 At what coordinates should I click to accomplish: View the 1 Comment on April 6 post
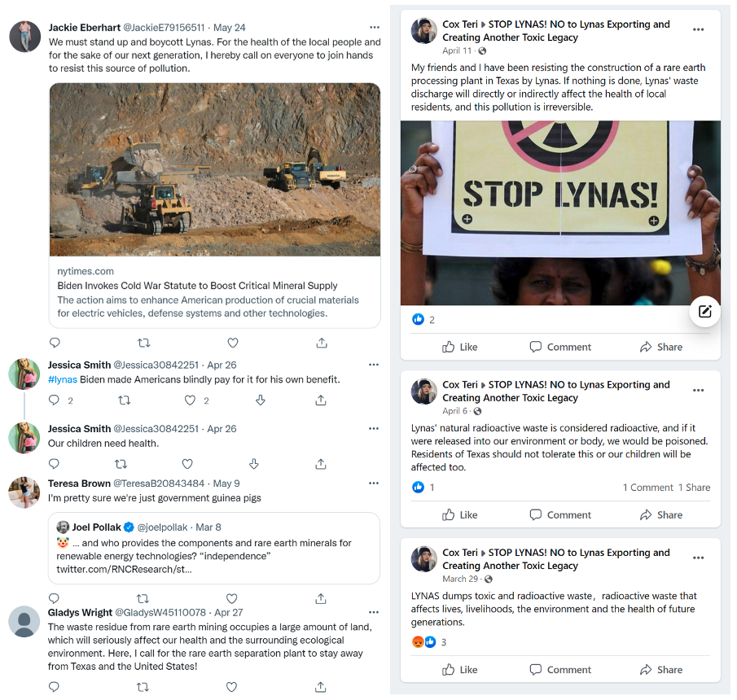click(647, 488)
